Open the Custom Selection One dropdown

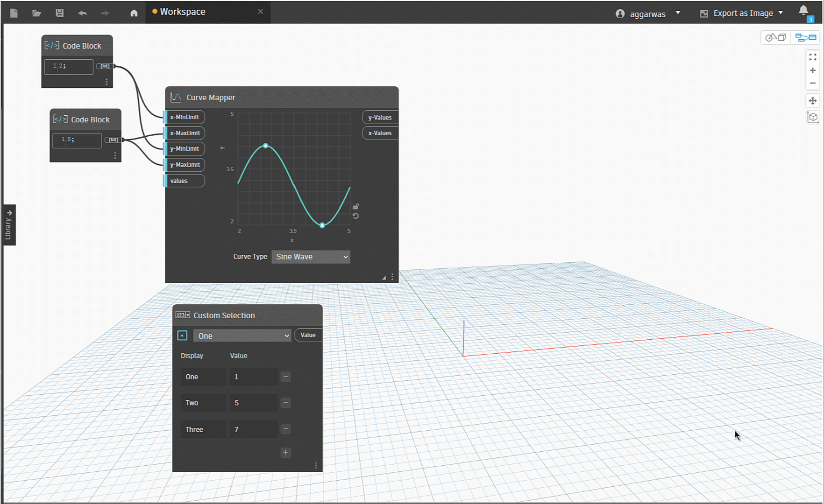pyautogui.click(x=242, y=336)
